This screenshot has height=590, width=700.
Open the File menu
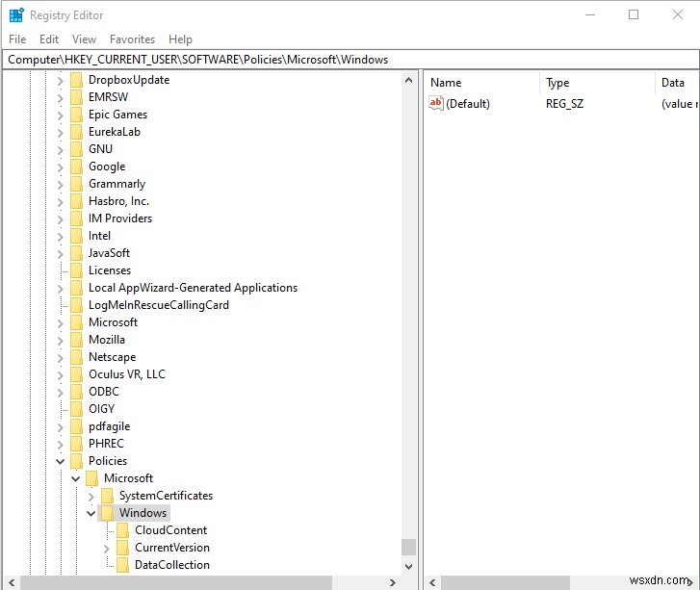17,39
